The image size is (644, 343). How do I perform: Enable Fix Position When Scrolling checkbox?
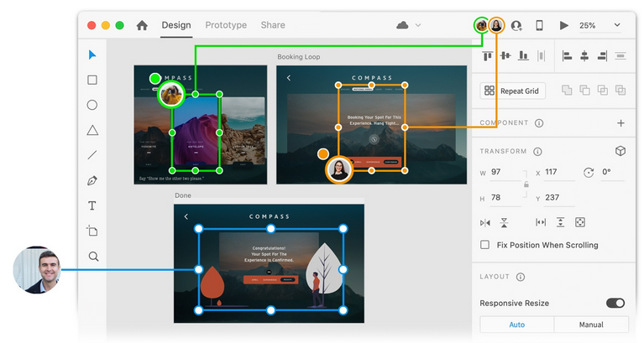[485, 245]
